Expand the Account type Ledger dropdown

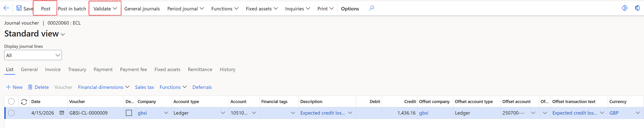point(223,113)
